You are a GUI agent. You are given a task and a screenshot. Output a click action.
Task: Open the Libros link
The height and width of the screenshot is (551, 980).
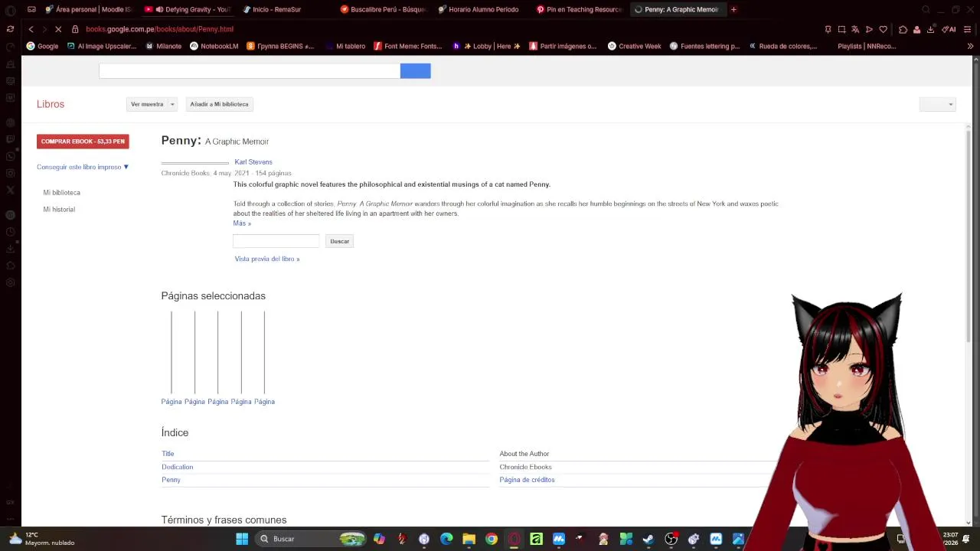click(51, 104)
